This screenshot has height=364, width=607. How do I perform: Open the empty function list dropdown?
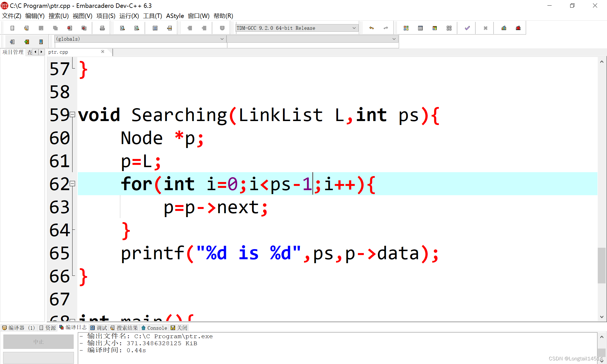394,39
